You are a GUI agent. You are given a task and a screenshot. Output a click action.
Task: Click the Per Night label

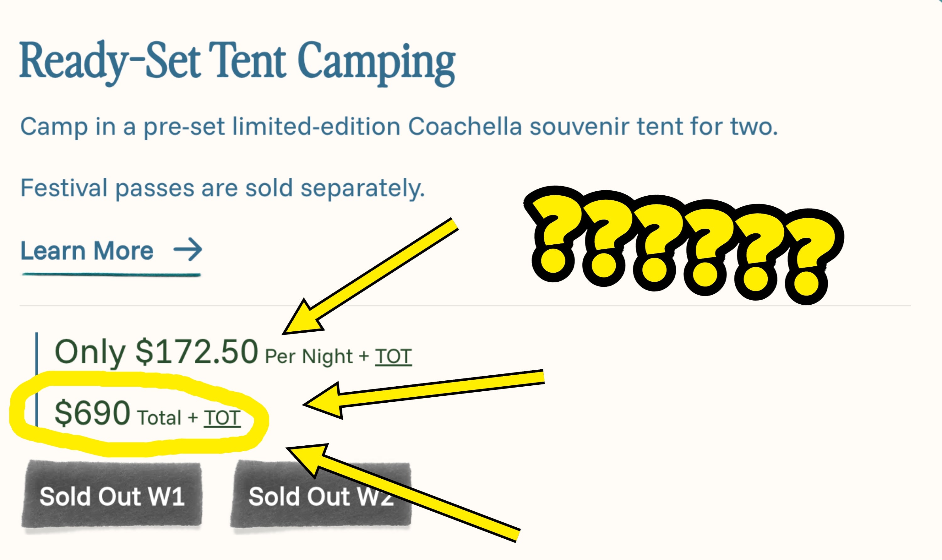click(x=309, y=356)
